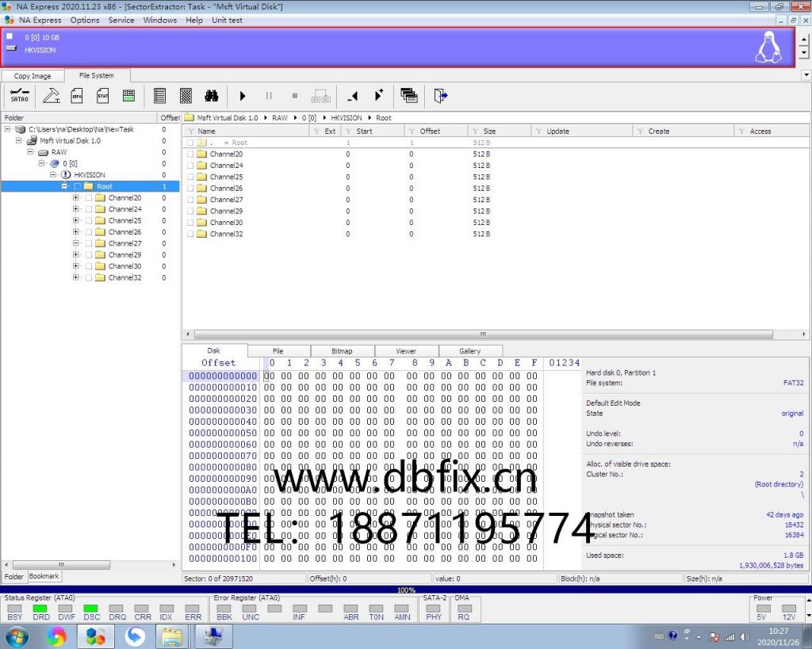Image resolution: width=812 pixels, height=649 pixels.
Task: Check the Channel29 checkbox in file list
Action: pyautogui.click(x=190, y=211)
